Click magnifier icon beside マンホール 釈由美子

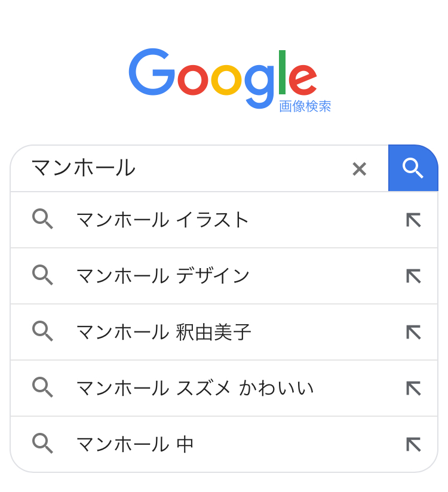click(x=42, y=332)
